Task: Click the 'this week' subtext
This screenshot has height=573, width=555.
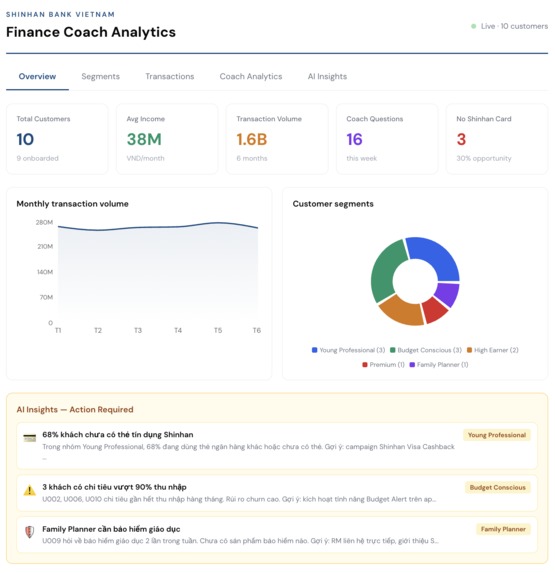Action: (x=361, y=158)
